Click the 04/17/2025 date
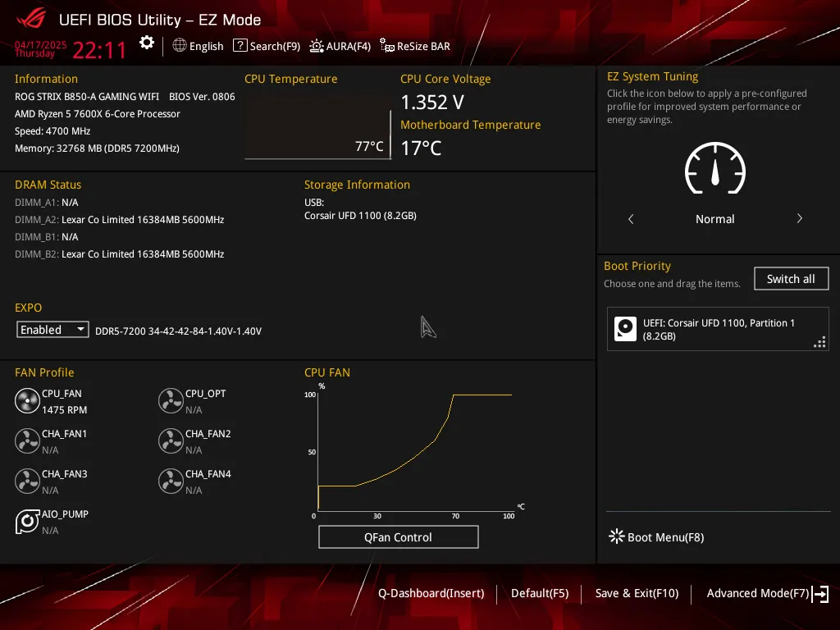This screenshot has height=630, width=840. coord(41,44)
